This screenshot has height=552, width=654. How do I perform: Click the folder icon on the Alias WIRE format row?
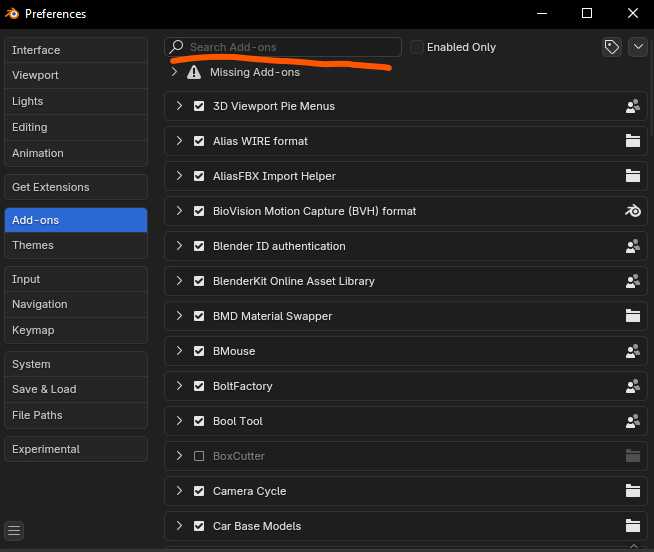[633, 141]
